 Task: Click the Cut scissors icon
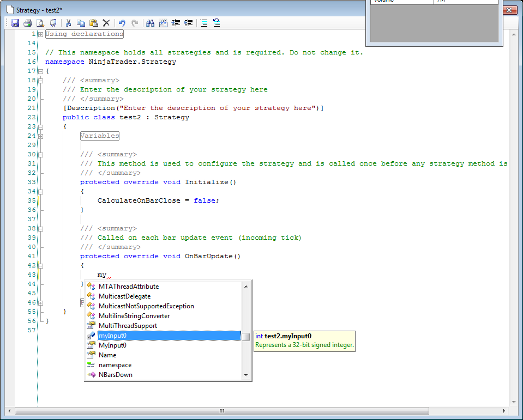point(69,23)
